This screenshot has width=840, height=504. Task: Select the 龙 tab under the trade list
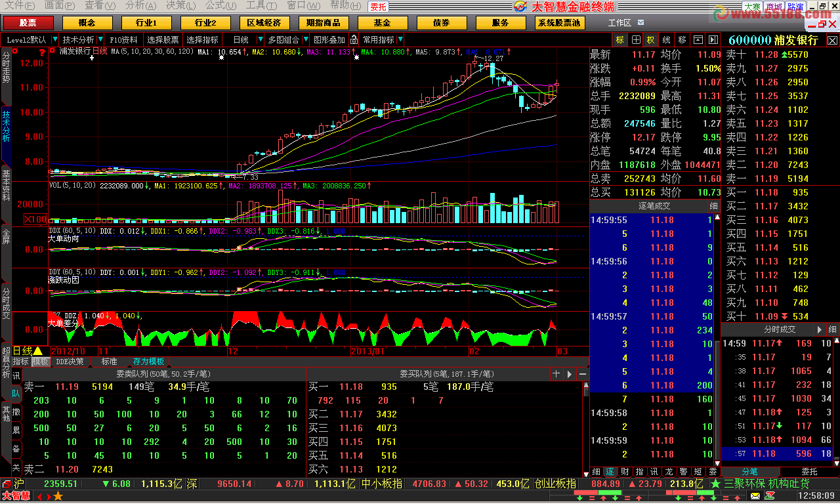click(x=668, y=472)
